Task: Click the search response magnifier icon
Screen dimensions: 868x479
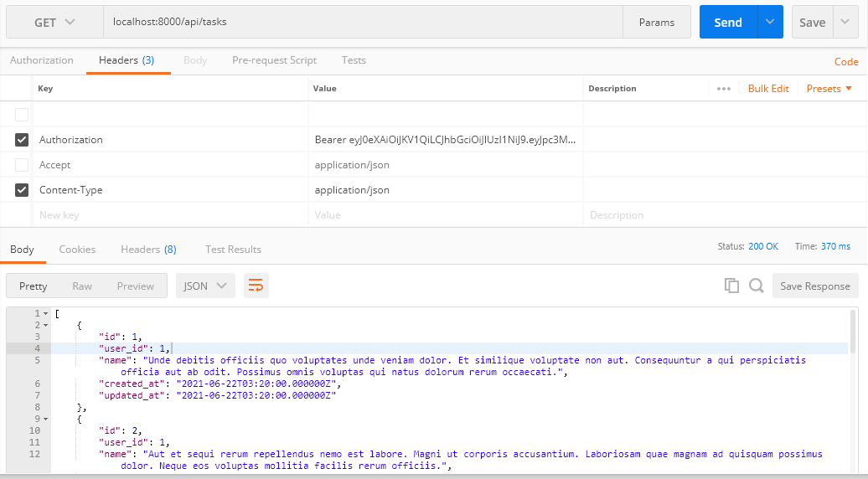Action: (756, 286)
